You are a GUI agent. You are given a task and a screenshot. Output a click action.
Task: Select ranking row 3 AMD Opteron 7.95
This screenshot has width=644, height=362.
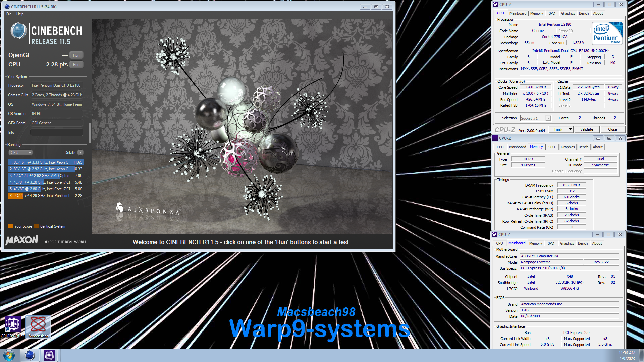(46, 176)
